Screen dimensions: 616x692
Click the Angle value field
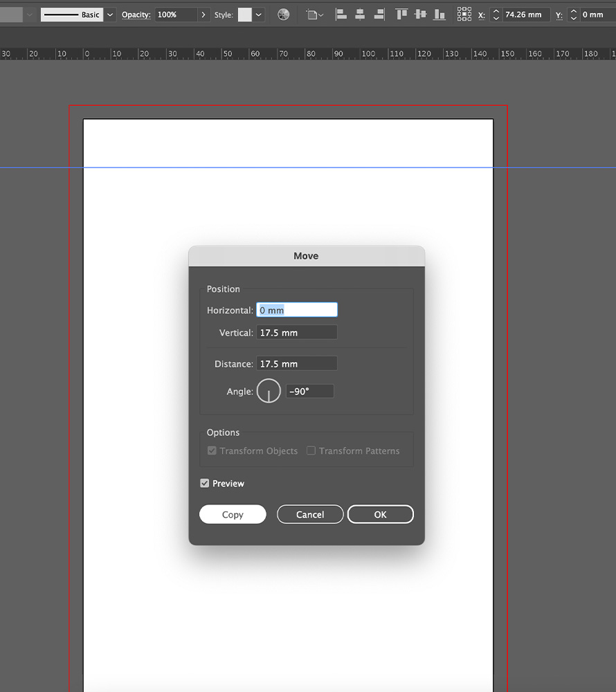click(310, 391)
